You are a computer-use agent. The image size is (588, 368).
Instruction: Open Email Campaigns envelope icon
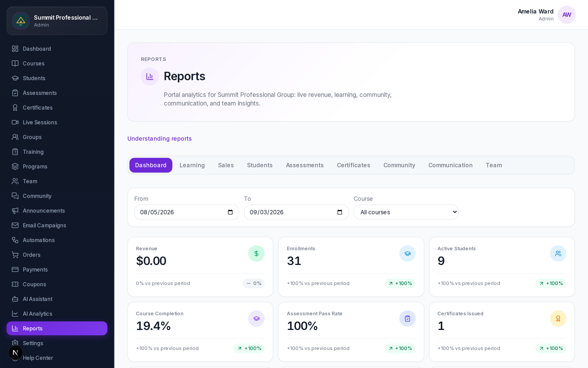click(15, 225)
